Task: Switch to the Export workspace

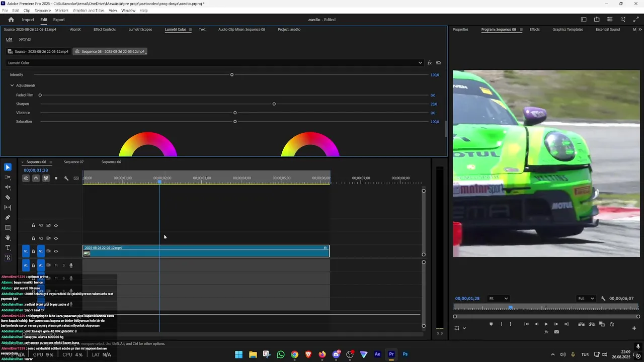Action: pyautogui.click(x=59, y=20)
